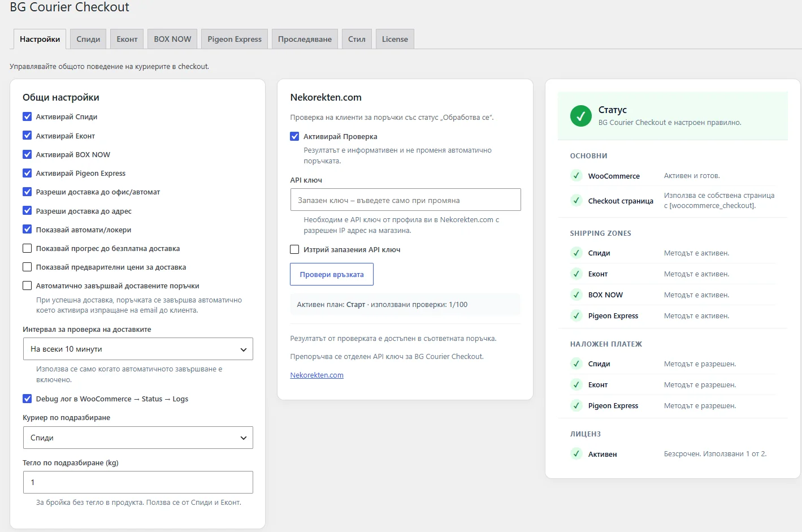Switch to the Pigeon Express tab
The width and height of the screenshot is (802, 532).
pyautogui.click(x=235, y=39)
